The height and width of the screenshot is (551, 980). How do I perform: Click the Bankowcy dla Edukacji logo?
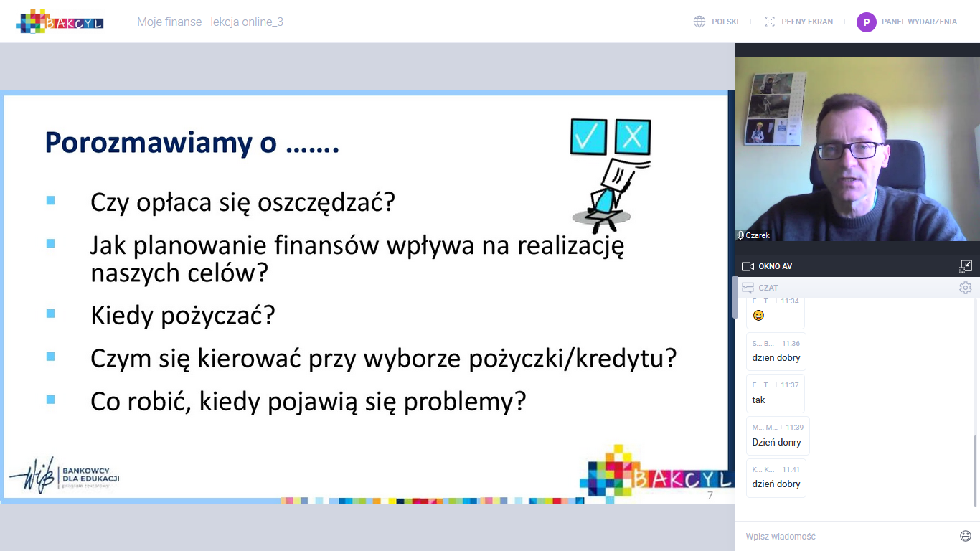[x=65, y=476]
